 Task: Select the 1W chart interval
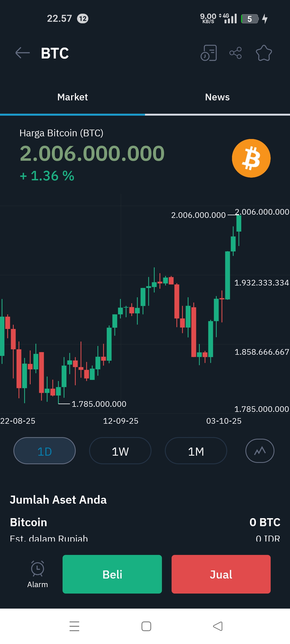(120, 451)
